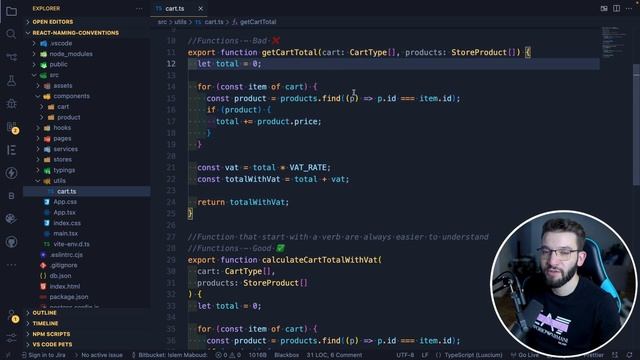Viewport: 640px width, 360px height.
Task: Open the Source Control view
Action: coord(11,57)
